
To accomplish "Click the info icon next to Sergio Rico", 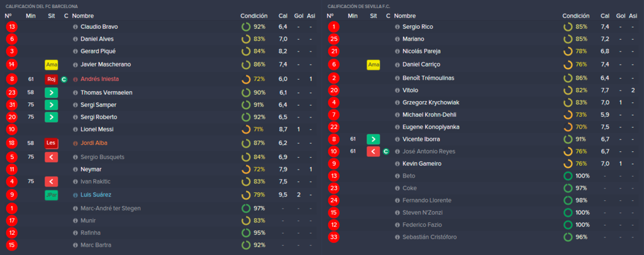I will pos(397,26).
